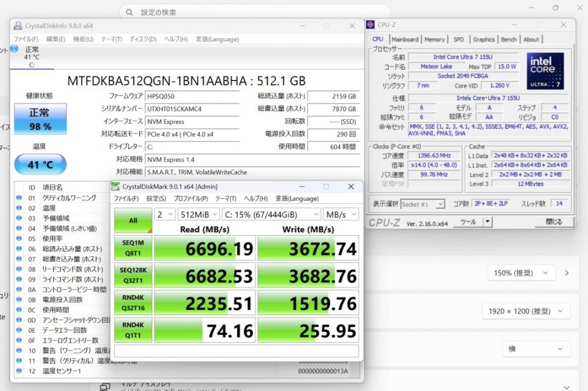The width and height of the screenshot is (588, 391).
Task: Open CrystalDiskInfo ディスク(D) menu
Action: coord(143,39)
